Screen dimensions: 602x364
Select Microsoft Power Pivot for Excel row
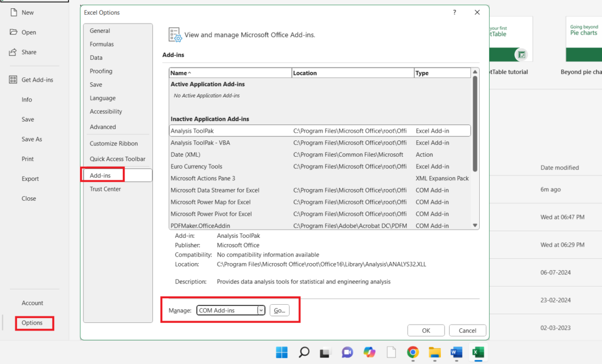pos(320,214)
